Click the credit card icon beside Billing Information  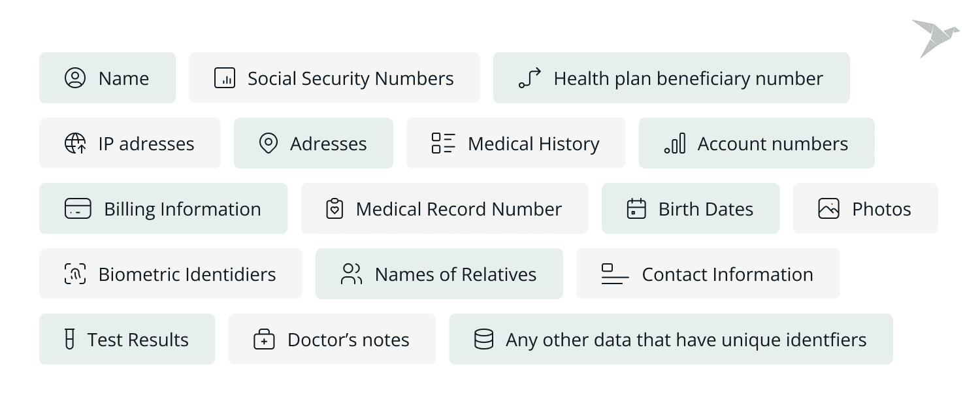click(78, 209)
